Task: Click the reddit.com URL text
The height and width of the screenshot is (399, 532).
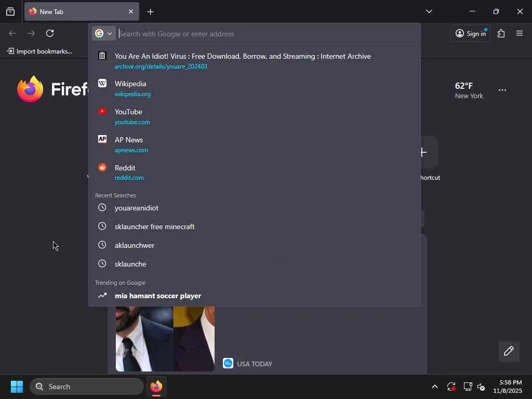Action: pos(129,178)
